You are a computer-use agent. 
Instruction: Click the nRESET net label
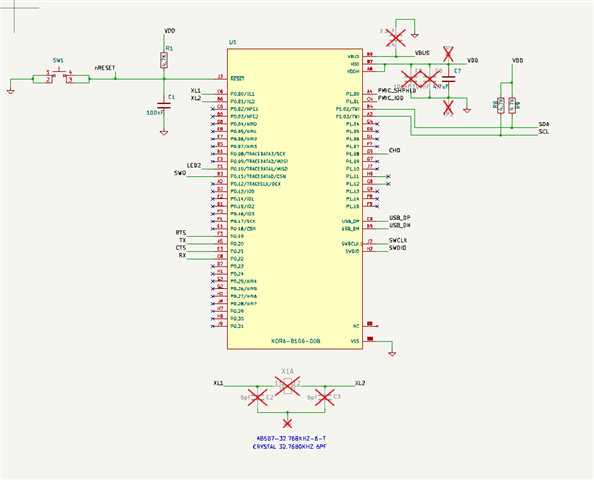pyautogui.click(x=105, y=68)
